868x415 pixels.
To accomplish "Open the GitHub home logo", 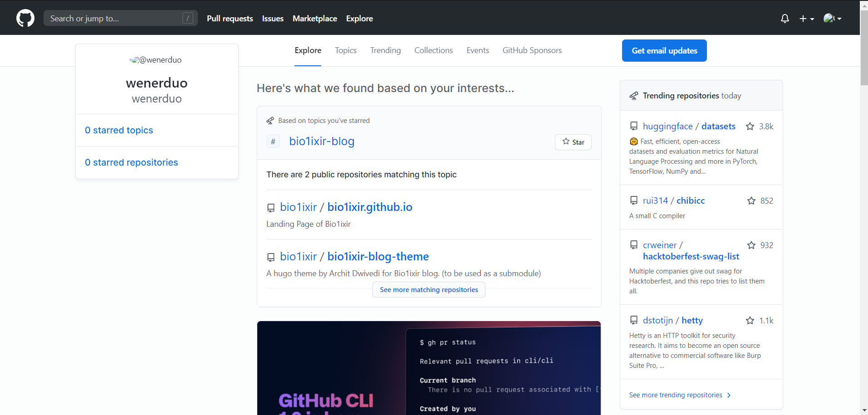I will pyautogui.click(x=25, y=18).
